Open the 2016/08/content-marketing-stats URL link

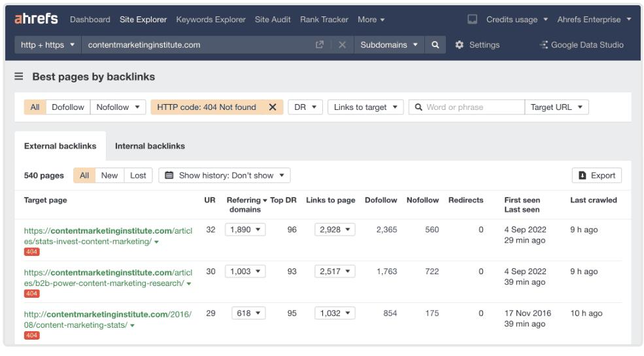108,319
